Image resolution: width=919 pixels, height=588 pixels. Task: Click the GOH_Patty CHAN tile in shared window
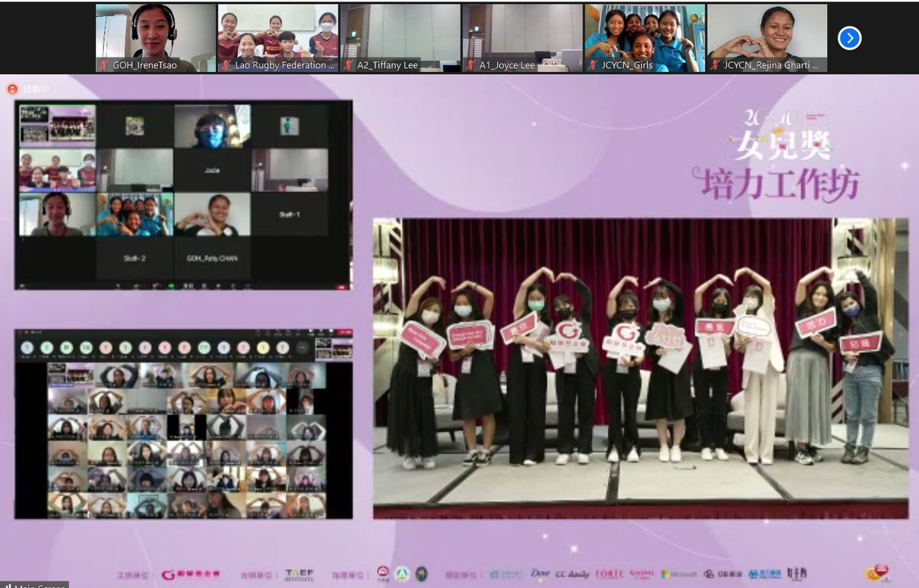tap(212, 258)
